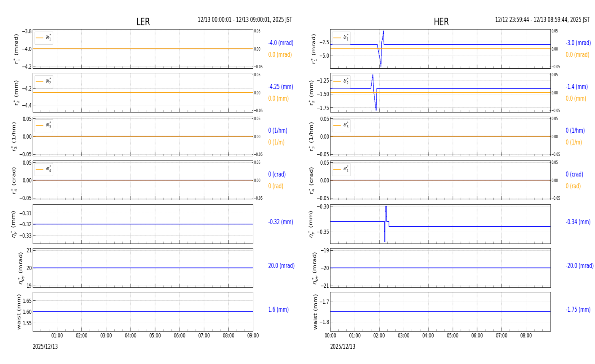This screenshot has height=364, width=595.
Task: Click the orange 0 (1/m) value in HER
Action: pos(574,142)
